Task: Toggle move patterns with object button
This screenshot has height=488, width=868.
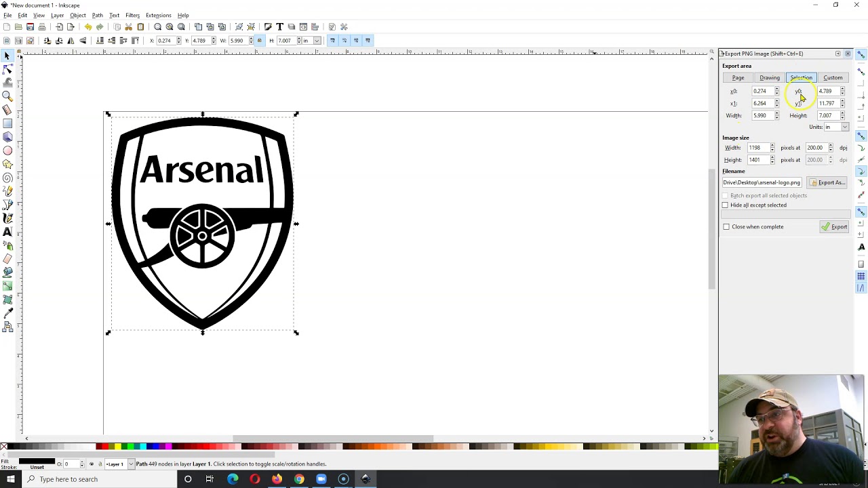Action: pos(368,41)
